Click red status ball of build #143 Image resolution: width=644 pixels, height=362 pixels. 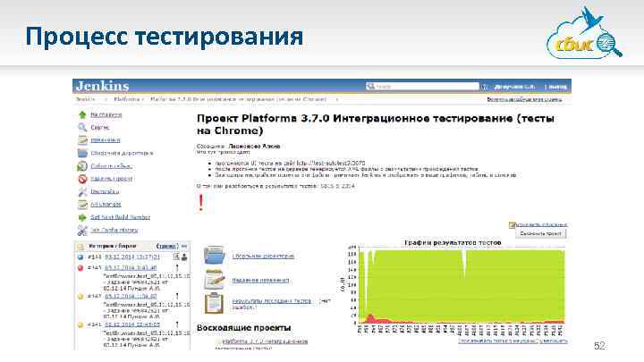[x=80, y=268]
